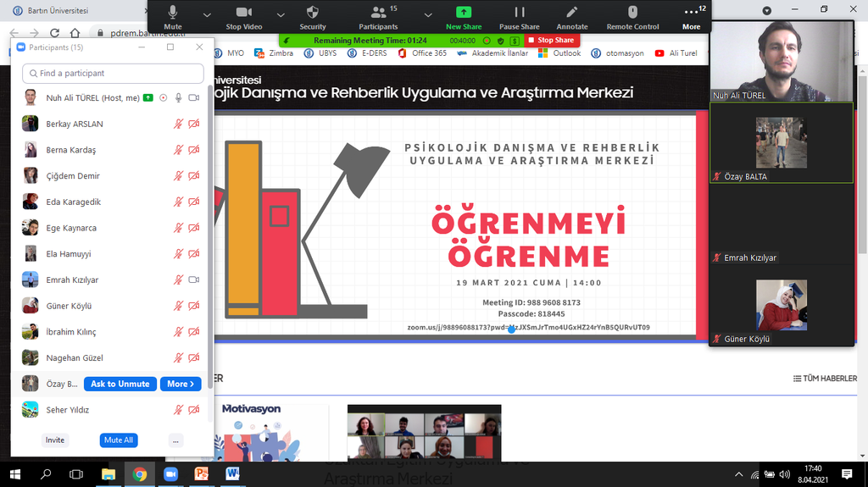Select Özay BALTA video thumbnail

[x=781, y=143]
